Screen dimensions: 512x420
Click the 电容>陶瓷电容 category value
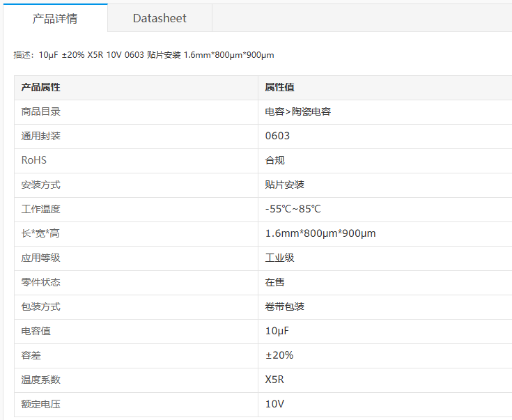click(x=298, y=111)
